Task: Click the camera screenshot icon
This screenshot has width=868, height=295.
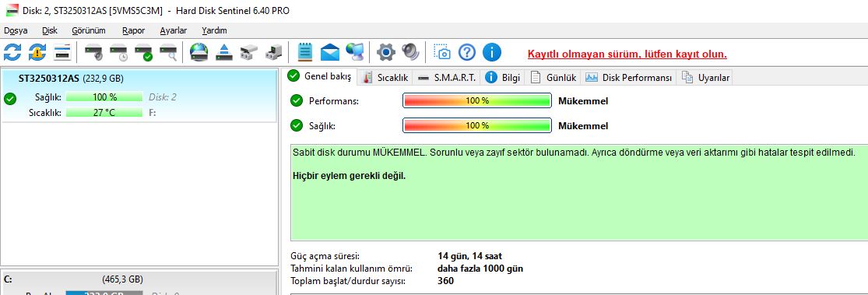Action: pos(441,53)
